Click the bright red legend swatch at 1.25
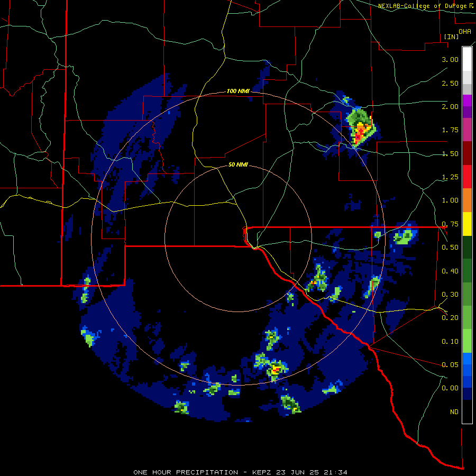Image resolution: width=476 pixels, height=476 pixels. click(x=467, y=177)
